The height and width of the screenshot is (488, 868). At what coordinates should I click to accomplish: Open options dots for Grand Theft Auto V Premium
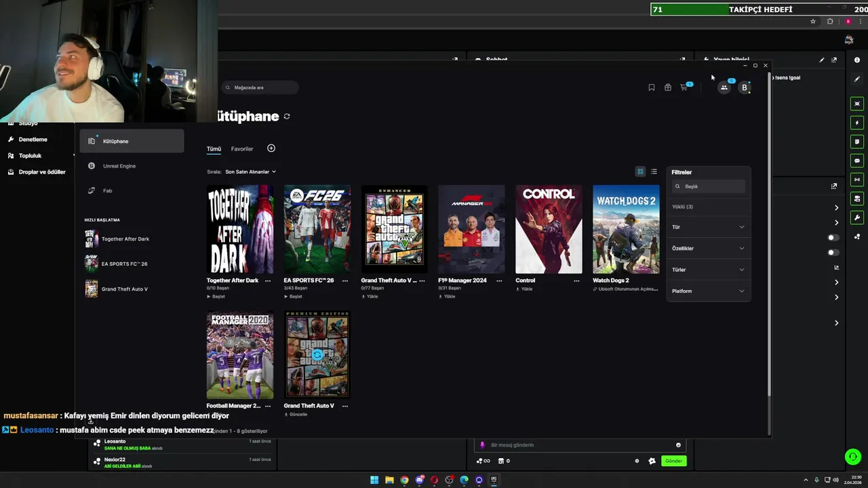click(345, 406)
